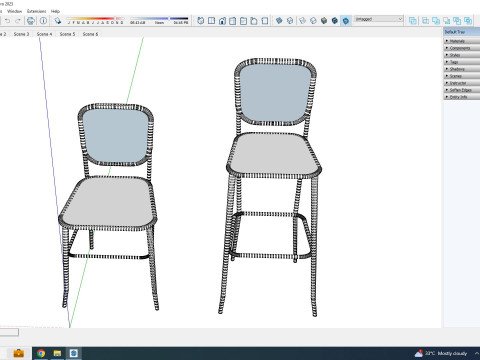
Task: Enable X-Ray face style icon
Action: (x=279, y=21)
